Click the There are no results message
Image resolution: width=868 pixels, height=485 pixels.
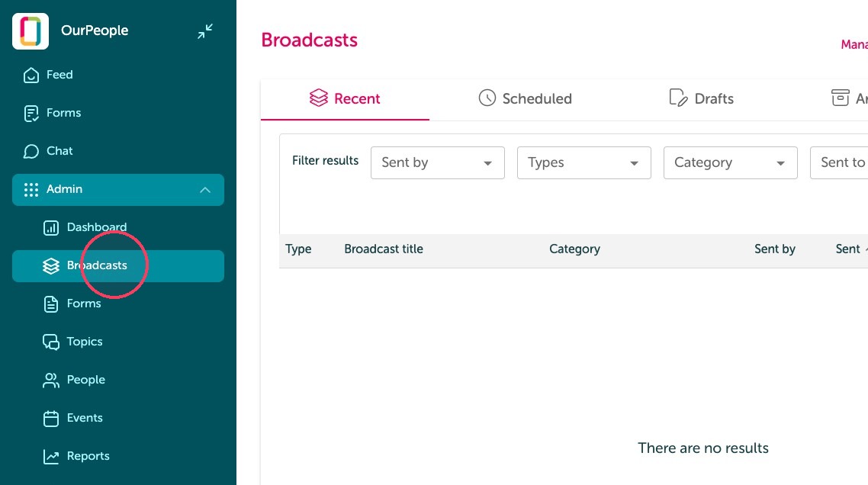tap(703, 448)
